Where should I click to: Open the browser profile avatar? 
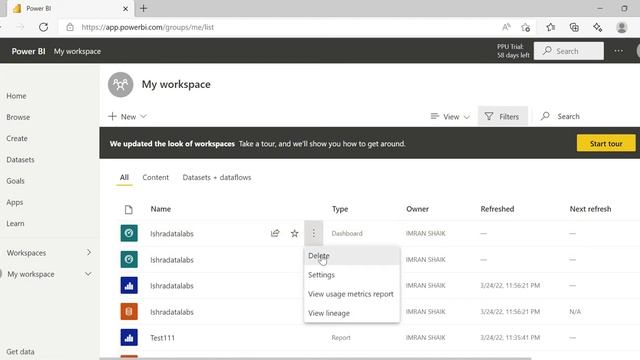click(622, 27)
